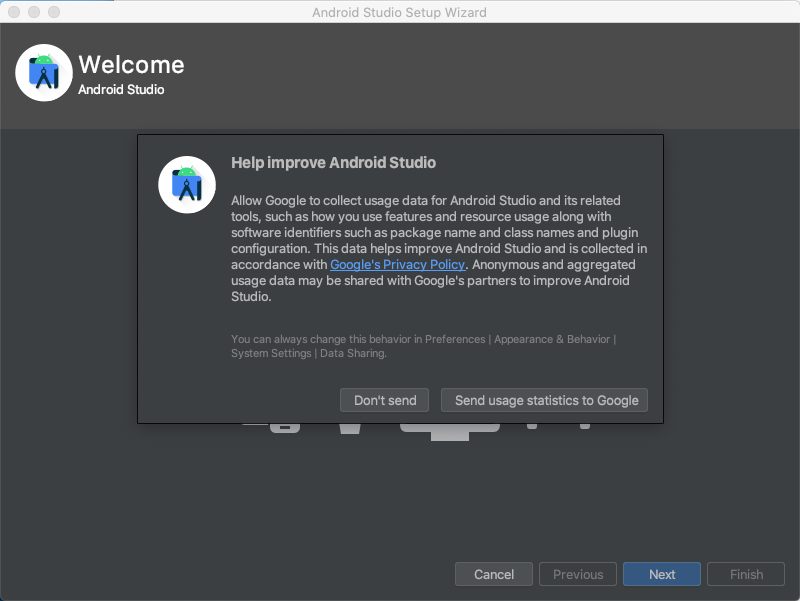This screenshot has width=800, height=601.
Task: Close the setup wizard window
Action: [14, 12]
